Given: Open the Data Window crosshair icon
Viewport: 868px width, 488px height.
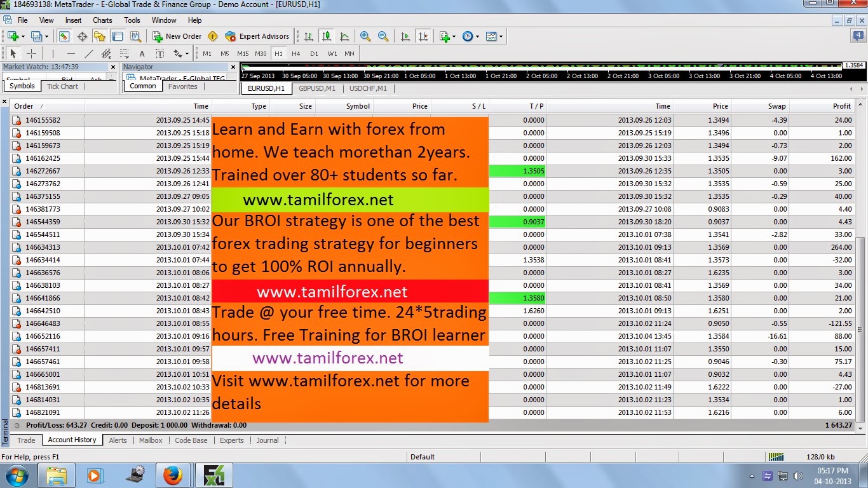Looking at the screenshot, I should point(82,36).
